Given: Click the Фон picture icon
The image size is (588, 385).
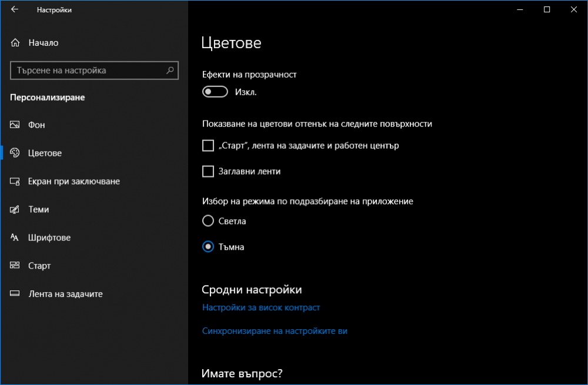Looking at the screenshot, I should pos(15,125).
